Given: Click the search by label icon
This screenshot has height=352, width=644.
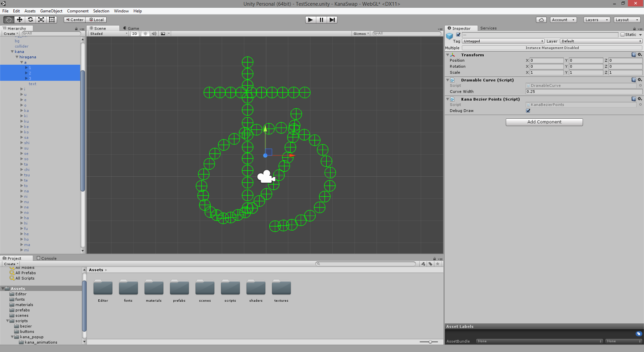Looking at the screenshot, I should click(x=430, y=264).
